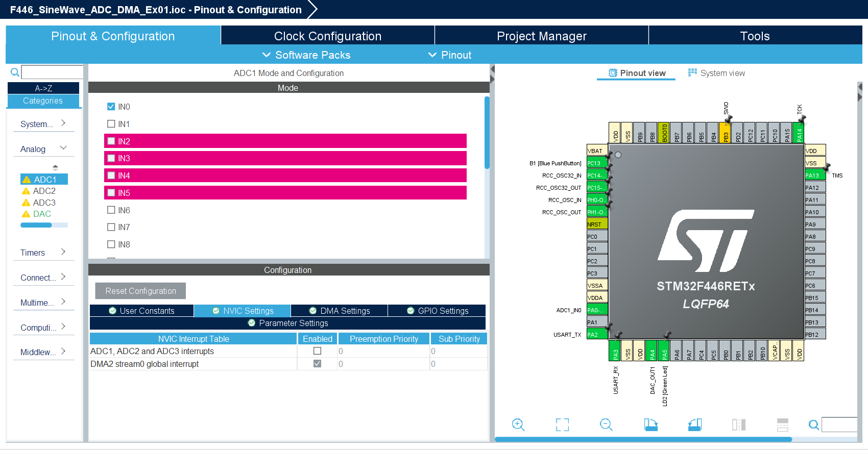Disable the DMA2 stream0 global interrupt checkbox
The width and height of the screenshot is (868, 450).
pos(317,364)
